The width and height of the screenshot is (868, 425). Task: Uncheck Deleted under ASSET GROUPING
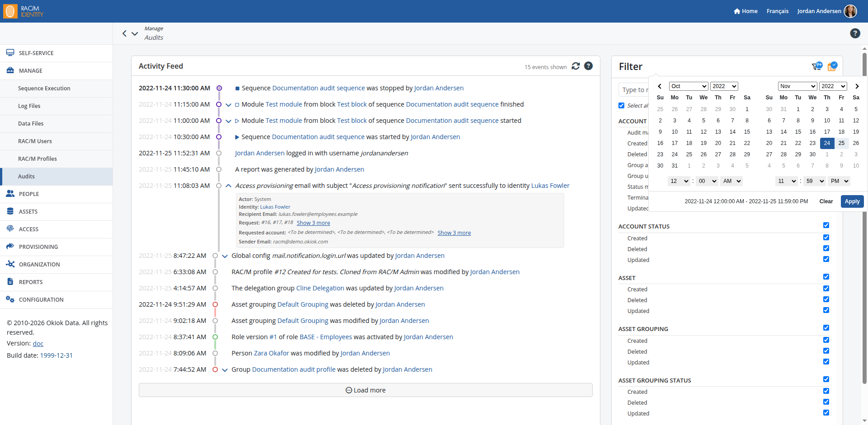pyautogui.click(x=826, y=351)
